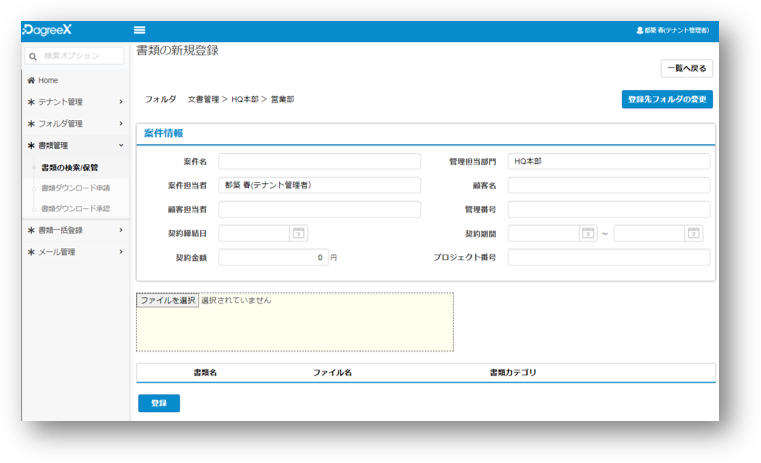Open calendar for 契約期間 end date
This screenshot has width=761, height=463.
click(x=693, y=233)
